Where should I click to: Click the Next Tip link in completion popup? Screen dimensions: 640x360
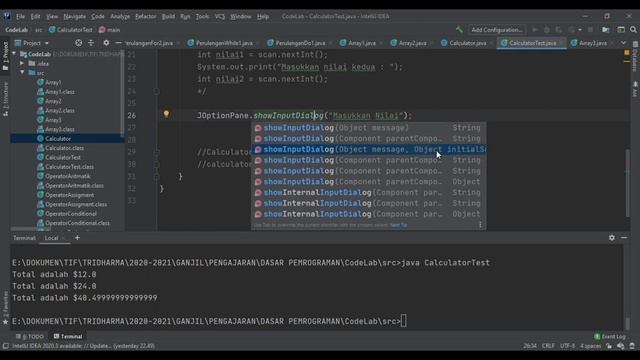point(398,225)
